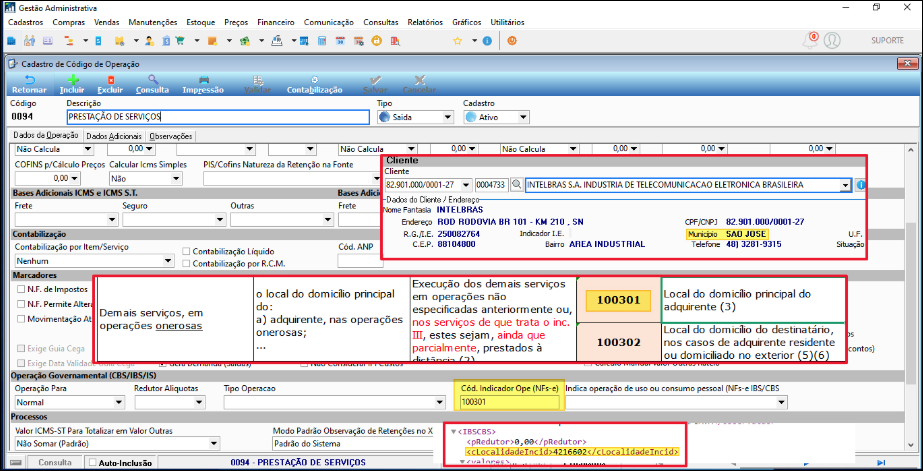
Task: Click the SUPORTE button
Action: tap(887, 41)
